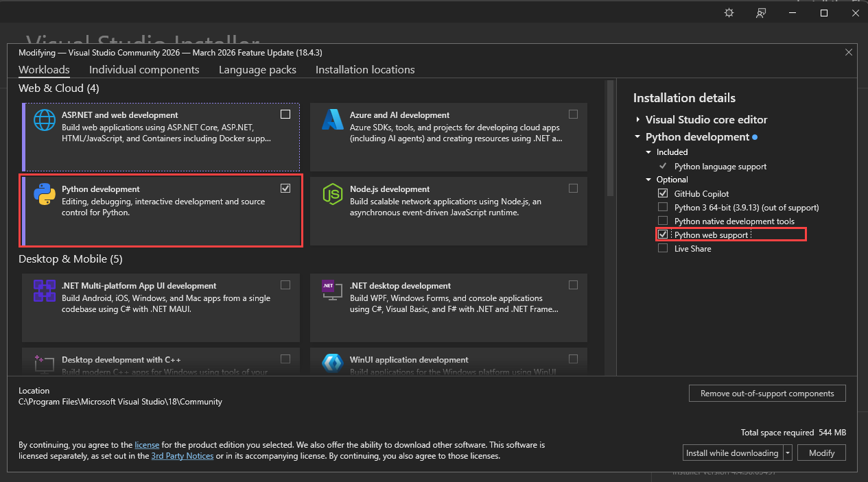Click the Total space required 544 MB text
868x482 pixels.
pyautogui.click(x=793, y=433)
